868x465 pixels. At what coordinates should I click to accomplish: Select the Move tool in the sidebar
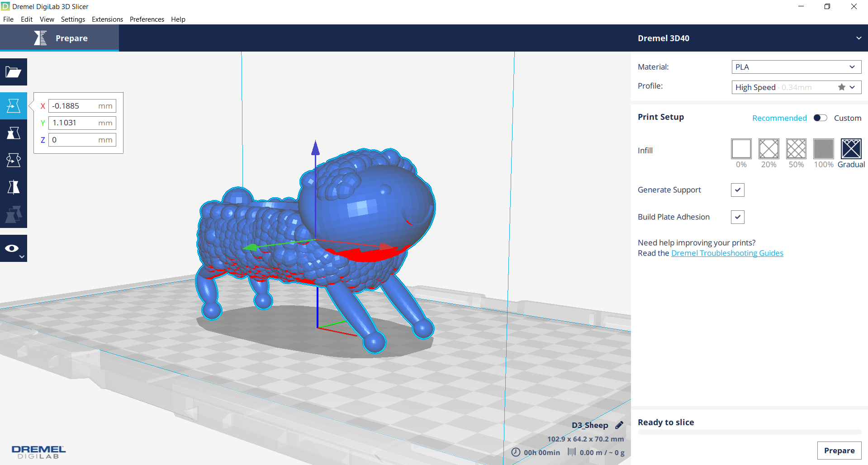(14, 106)
